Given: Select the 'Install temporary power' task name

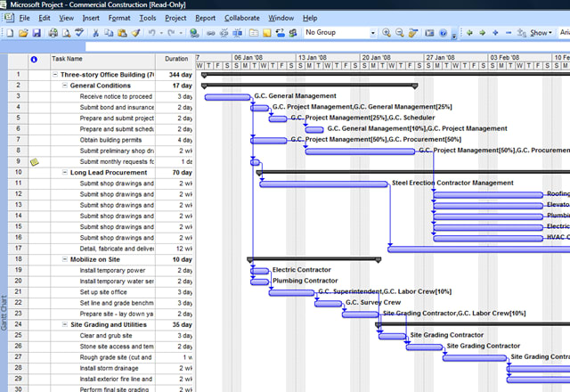Looking at the screenshot, I should (112, 270).
